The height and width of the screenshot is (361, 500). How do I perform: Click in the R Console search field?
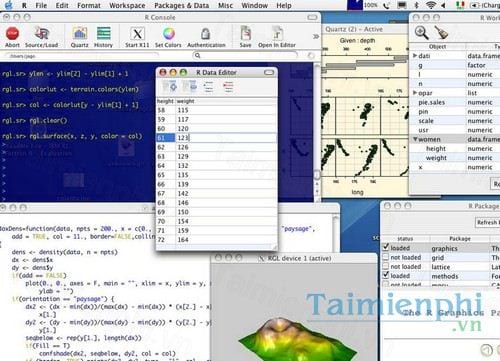(245, 55)
